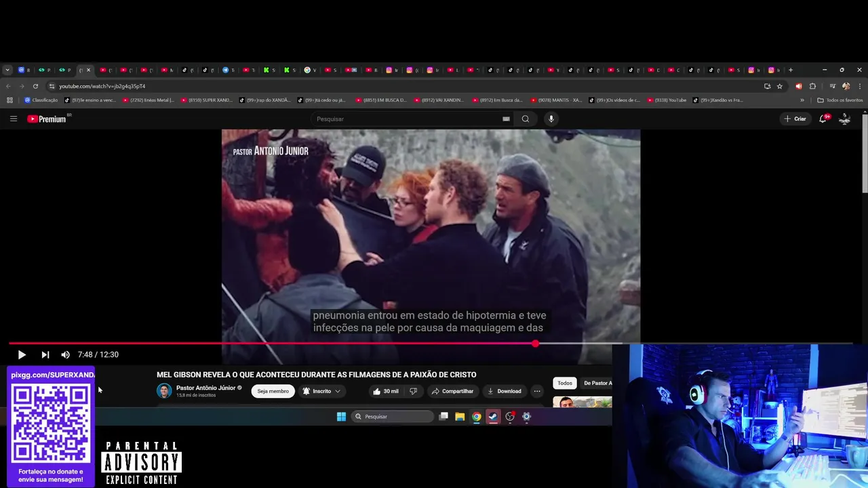Viewport: 868px width, 488px height.
Task: Skip to the next video
Action: 45,354
